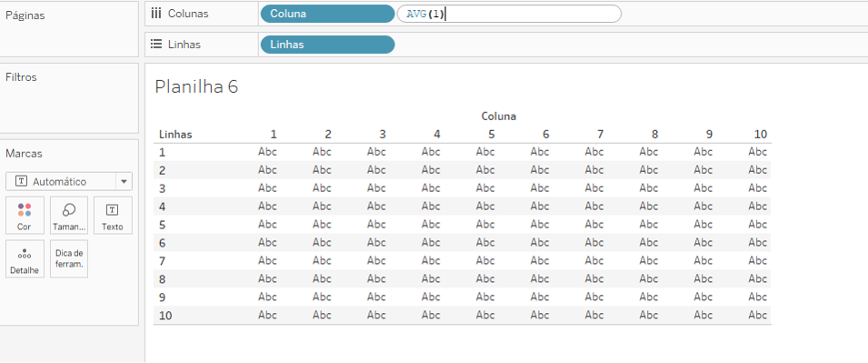Click the Coluna header above the table
Screen dimensions: 868x363
499,116
